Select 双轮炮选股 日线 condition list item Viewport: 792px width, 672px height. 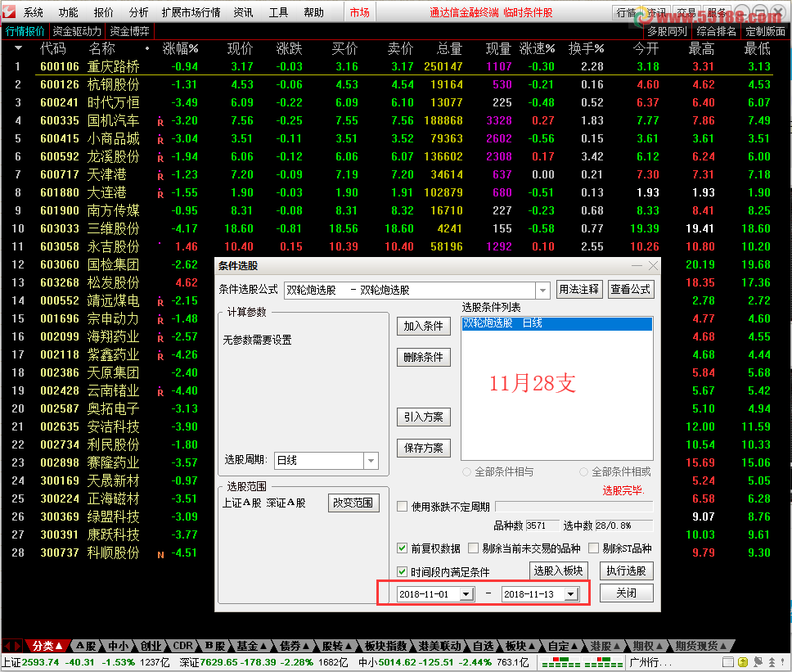[556, 323]
